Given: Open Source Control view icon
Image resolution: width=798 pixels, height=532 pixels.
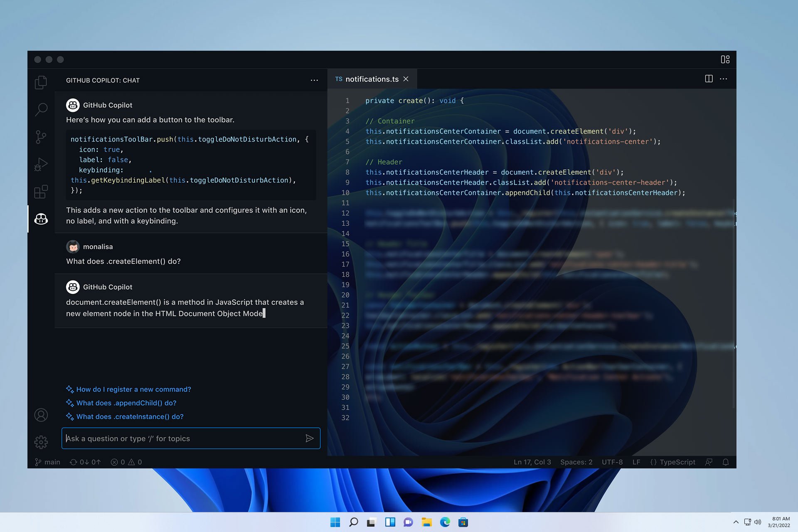Looking at the screenshot, I should pos(41,137).
